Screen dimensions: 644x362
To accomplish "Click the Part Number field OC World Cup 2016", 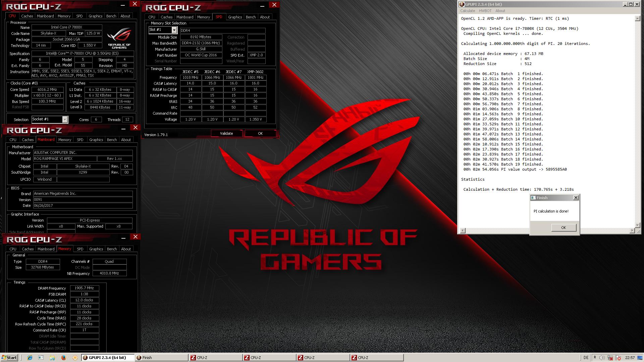I will click(x=201, y=55).
